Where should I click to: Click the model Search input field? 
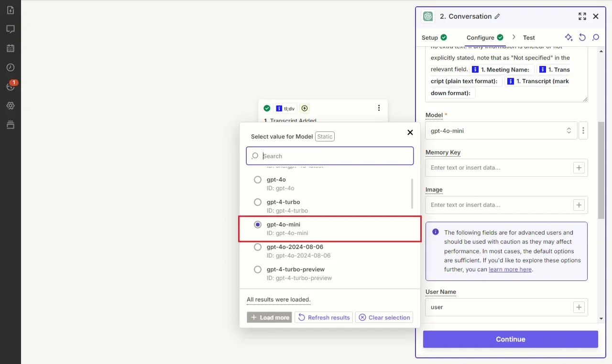(x=330, y=156)
